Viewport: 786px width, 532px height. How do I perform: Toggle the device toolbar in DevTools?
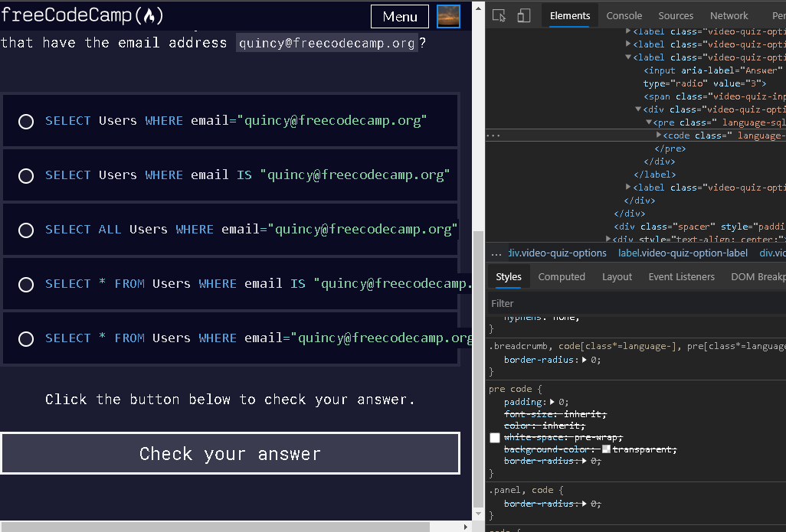[522, 15]
